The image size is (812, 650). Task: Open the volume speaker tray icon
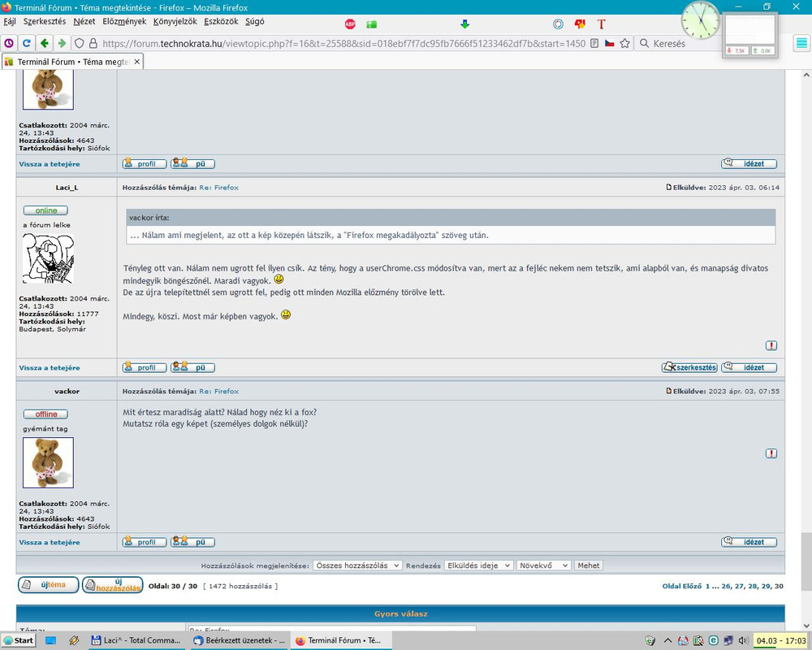[x=743, y=640]
